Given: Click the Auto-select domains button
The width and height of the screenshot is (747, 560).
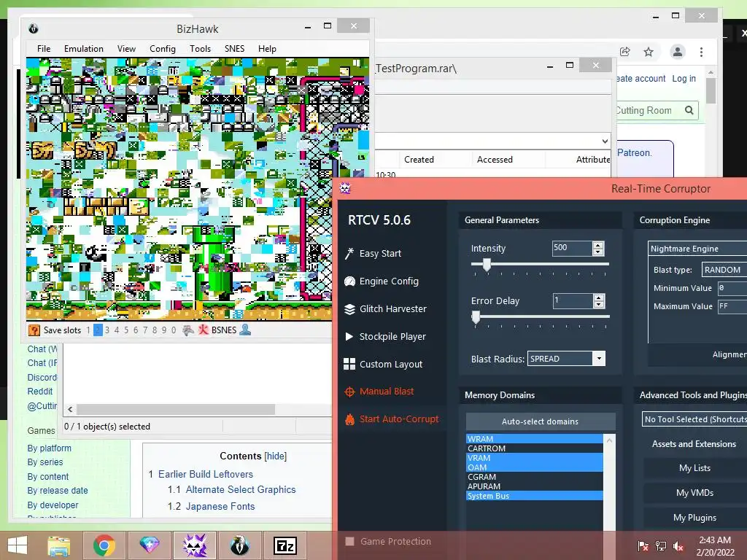Looking at the screenshot, I should pyautogui.click(x=541, y=421).
